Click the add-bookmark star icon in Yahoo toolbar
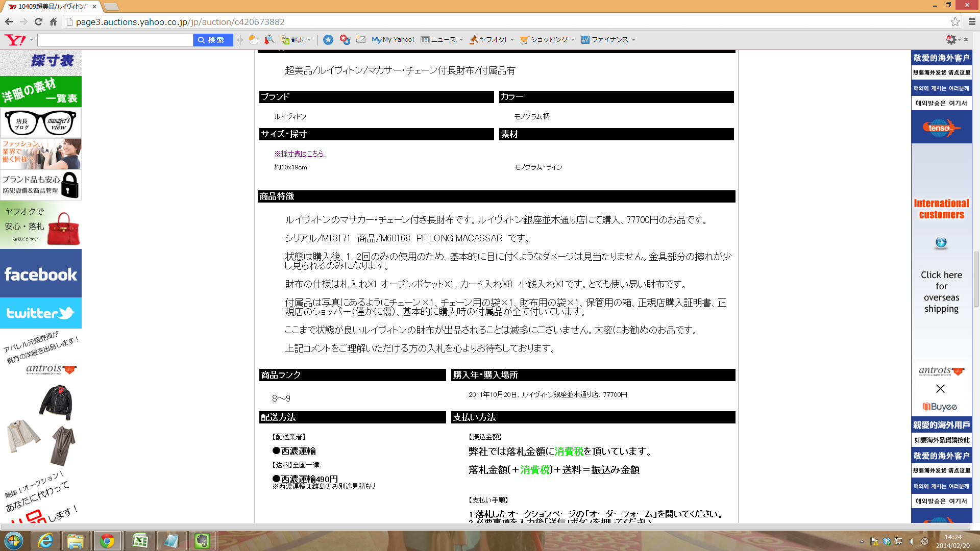This screenshot has height=551, width=980. [x=345, y=39]
